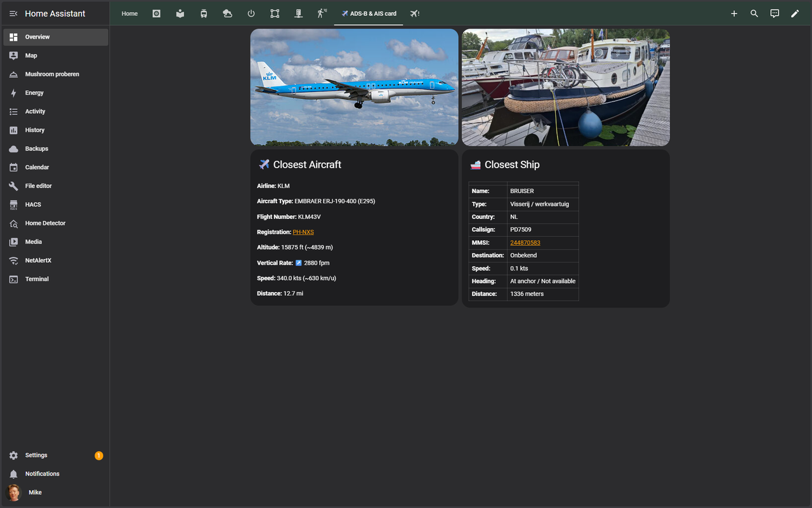The height and width of the screenshot is (508, 812).
Task: Click the Airline: KLM line
Action: 273,186
